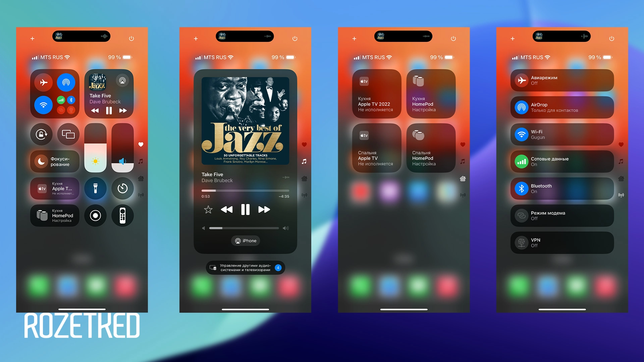Viewport: 644px width, 362px height.
Task: Skip forward in Take Five track
Action: pos(264,209)
